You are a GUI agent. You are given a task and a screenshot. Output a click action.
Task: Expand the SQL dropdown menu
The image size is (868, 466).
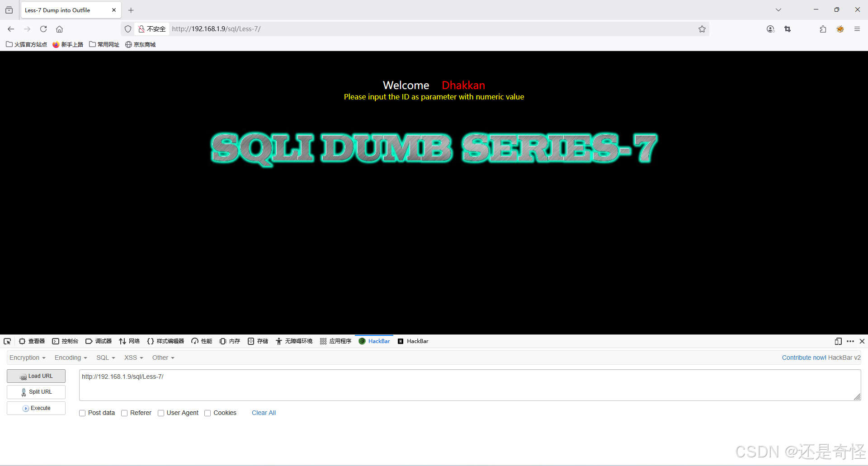pyautogui.click(x=106, y=358)
